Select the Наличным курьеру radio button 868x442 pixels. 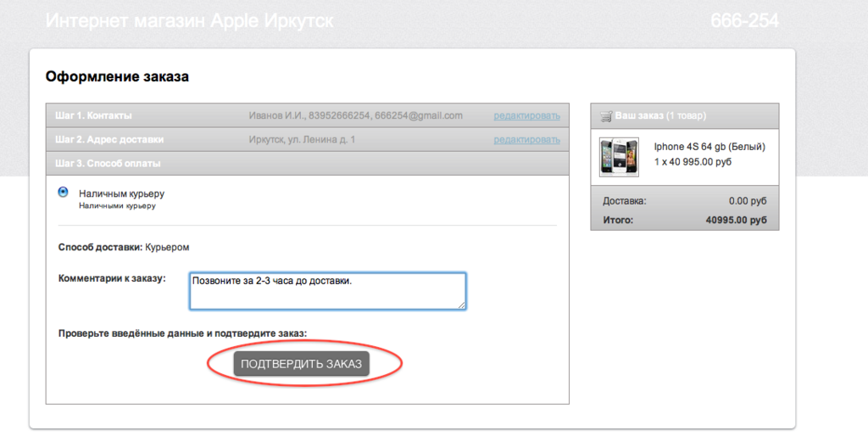click(x=63, y=193)
